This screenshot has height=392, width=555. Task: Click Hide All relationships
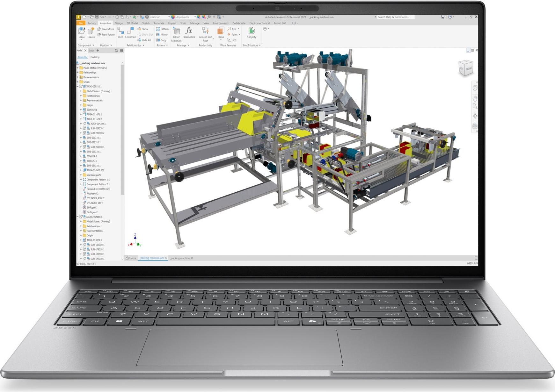point(144,40)
